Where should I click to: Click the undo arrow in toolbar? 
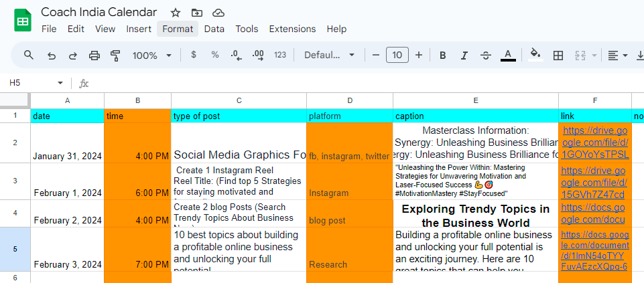coord(52,56)
